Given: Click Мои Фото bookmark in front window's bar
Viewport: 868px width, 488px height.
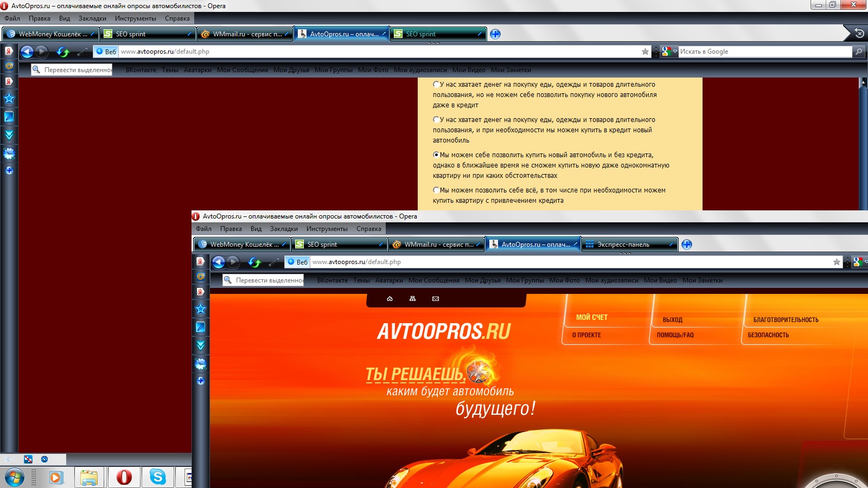Looking at the screenshot, I should click(x=565, y=280).
